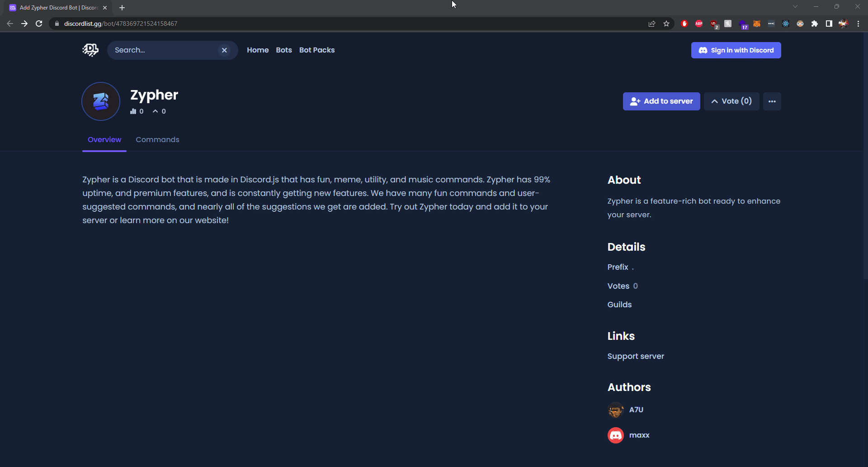Select Bot Packs in the navigation
Viewport: 868px width, 467px height.
tap(317, 50)
